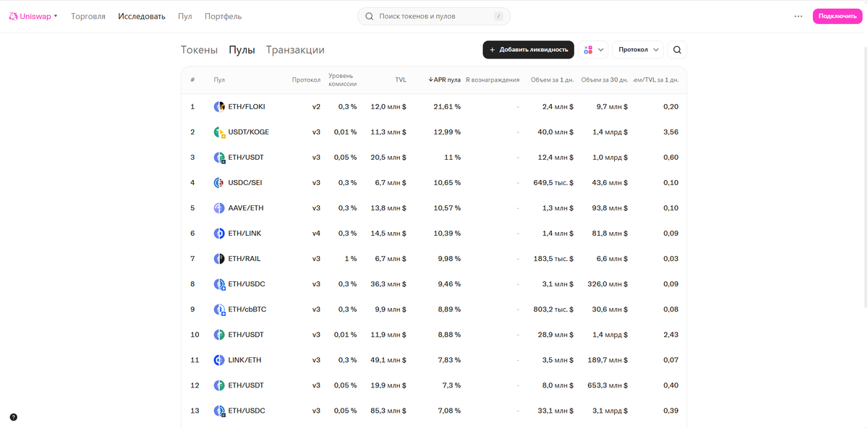This screenshot has width=868, height=428.
Task: Open the ETH/RAIL pool link
Action: [x=244, y=259]
